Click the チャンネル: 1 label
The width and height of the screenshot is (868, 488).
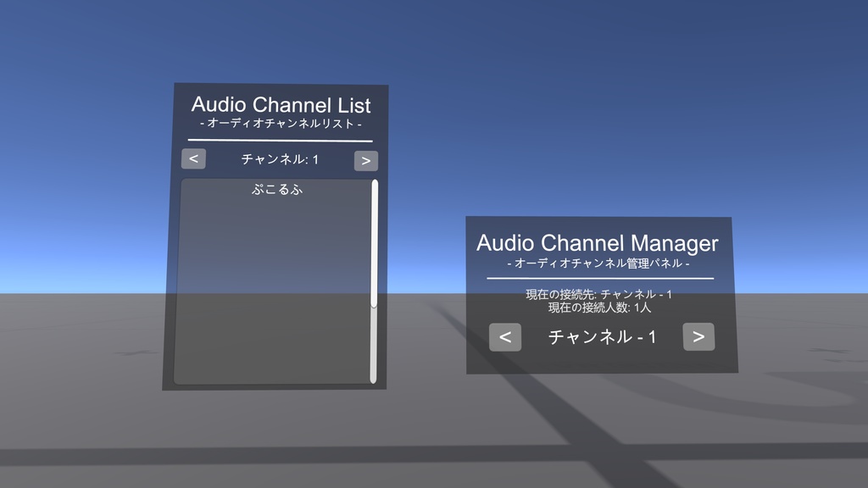[280, 159]
